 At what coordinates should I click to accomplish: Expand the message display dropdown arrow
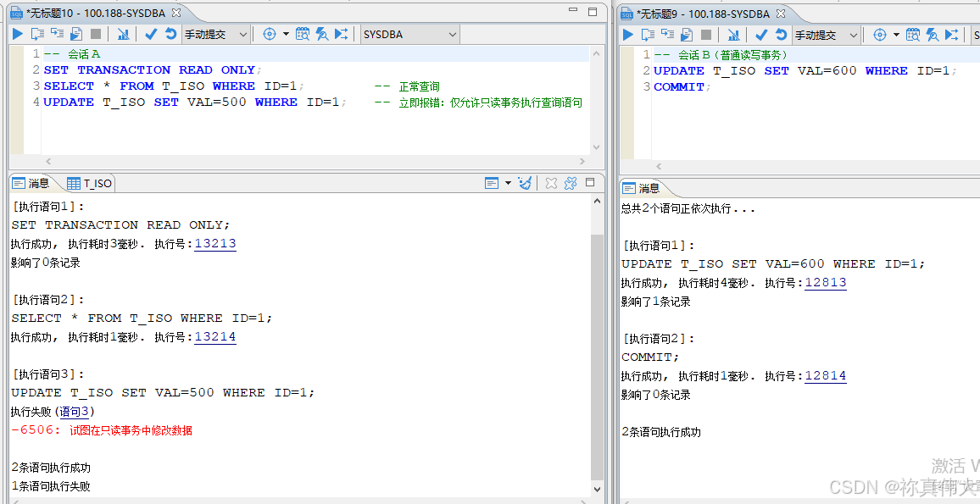tap(508, 183)
